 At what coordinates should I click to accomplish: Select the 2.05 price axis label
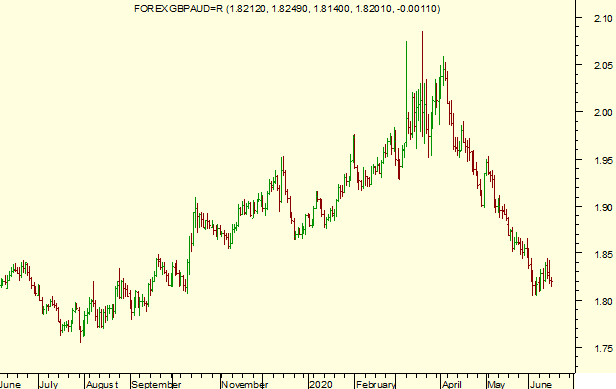click(x=603, y=65)
